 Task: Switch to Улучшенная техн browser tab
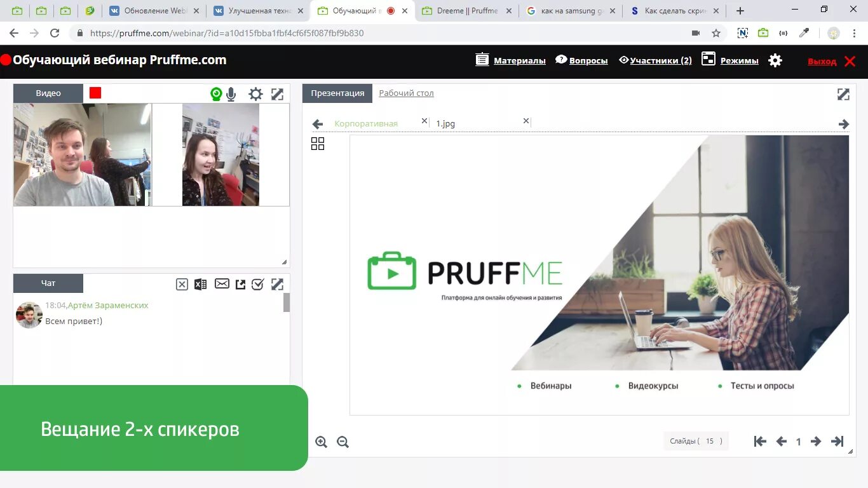pos(257,11)
